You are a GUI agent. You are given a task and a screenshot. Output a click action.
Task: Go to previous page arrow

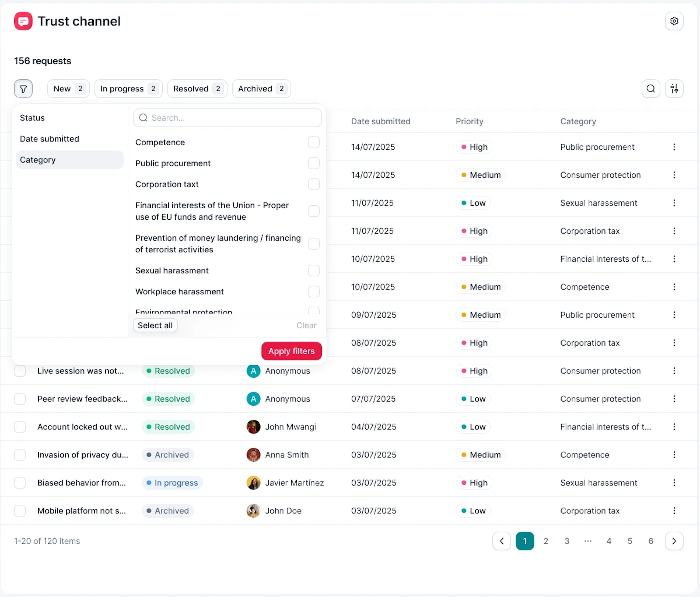click(501, 541)
